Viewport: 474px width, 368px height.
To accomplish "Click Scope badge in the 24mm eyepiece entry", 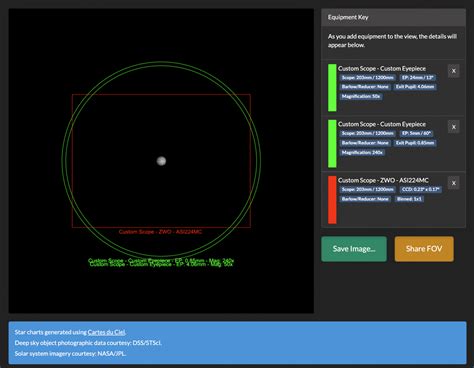I will coord(368,78).
